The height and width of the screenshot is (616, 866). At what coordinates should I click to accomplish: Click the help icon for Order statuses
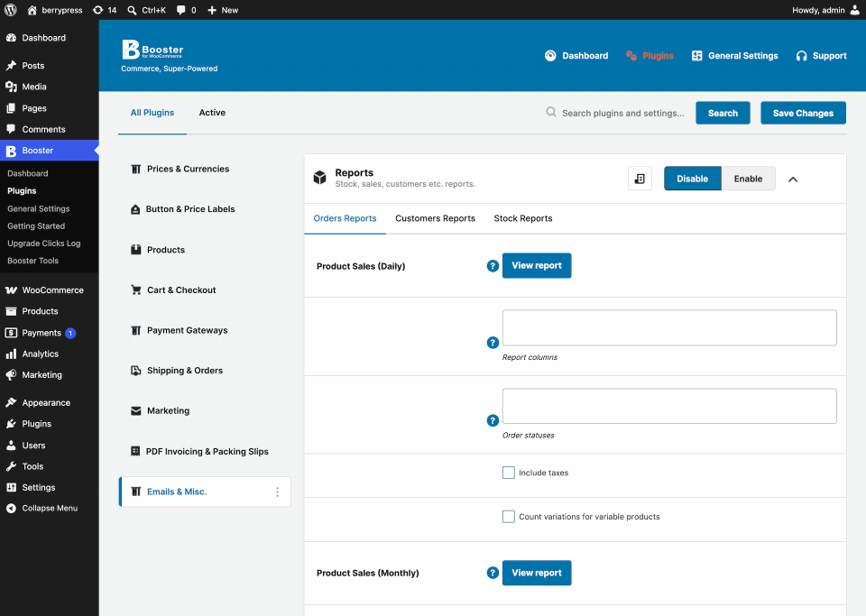pos(493,420)
